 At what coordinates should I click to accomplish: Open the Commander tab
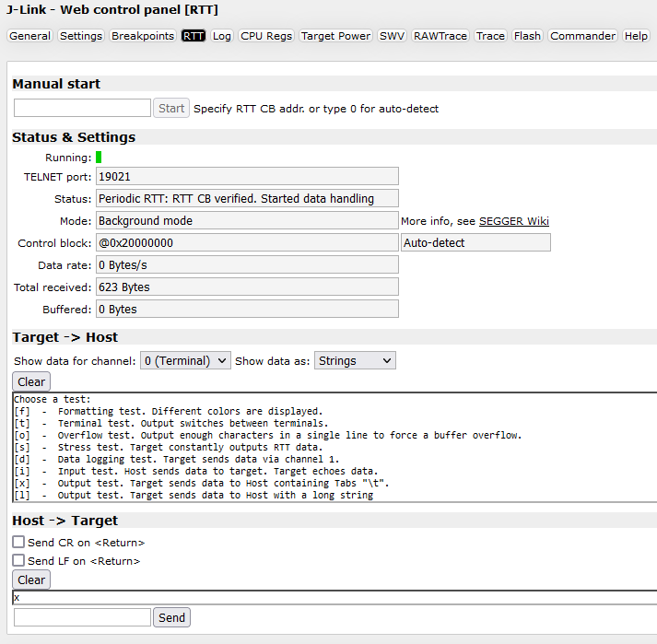point(582,36)
